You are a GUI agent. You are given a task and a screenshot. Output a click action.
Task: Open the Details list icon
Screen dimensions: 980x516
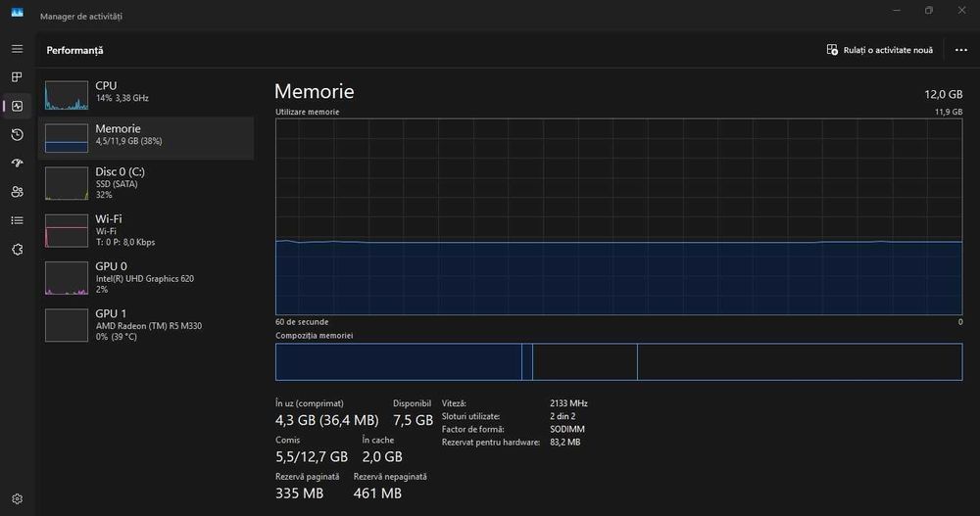click(x=17, y=220)
